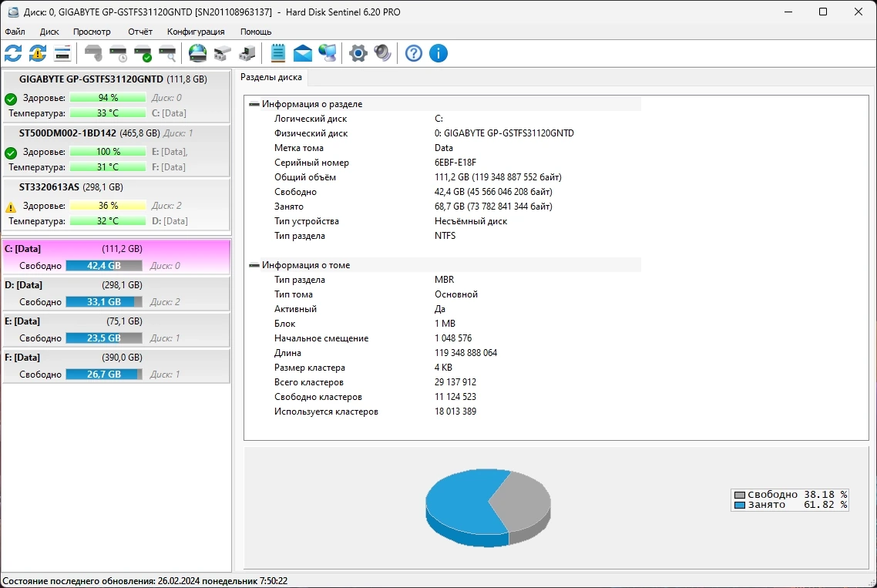The image size is (877, 588).
Task: Click refresh-with-warning-sign toolbar icon
Action: (x=38, y=53)
